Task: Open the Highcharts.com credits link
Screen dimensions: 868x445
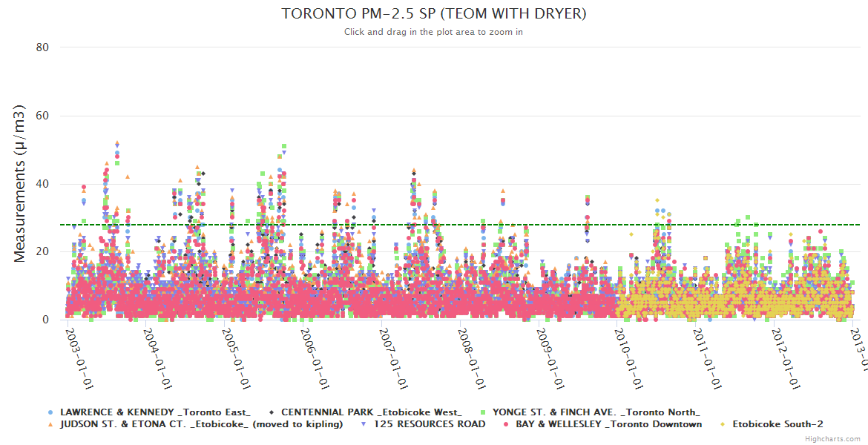Action: 832,439
